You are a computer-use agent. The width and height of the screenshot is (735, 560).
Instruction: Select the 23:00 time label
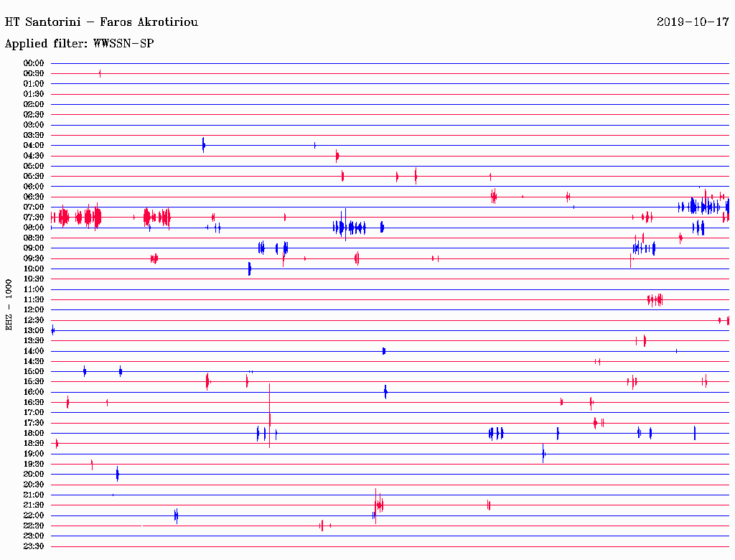33,536
